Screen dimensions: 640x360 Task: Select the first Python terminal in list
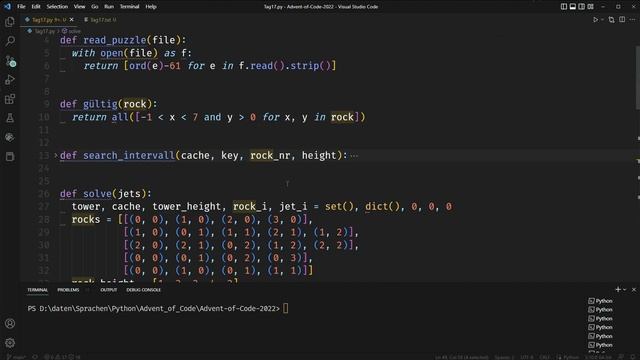pos(600,301)
